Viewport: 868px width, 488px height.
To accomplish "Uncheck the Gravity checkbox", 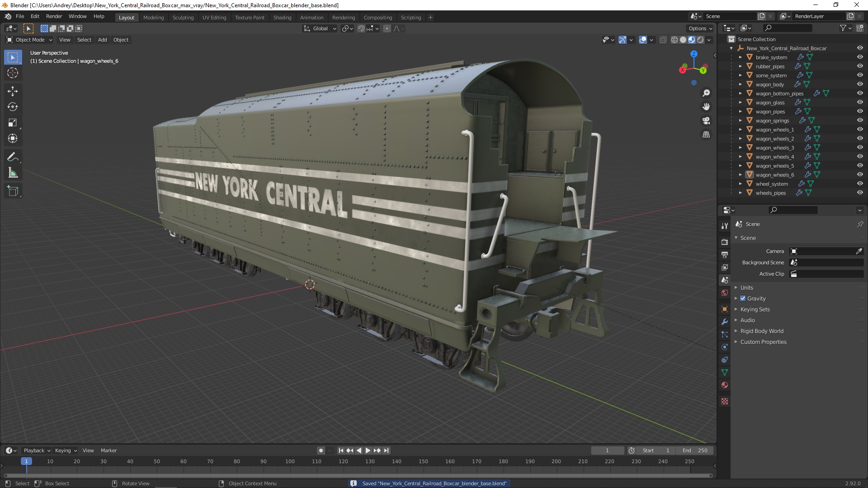I will (x=743, y=298).
